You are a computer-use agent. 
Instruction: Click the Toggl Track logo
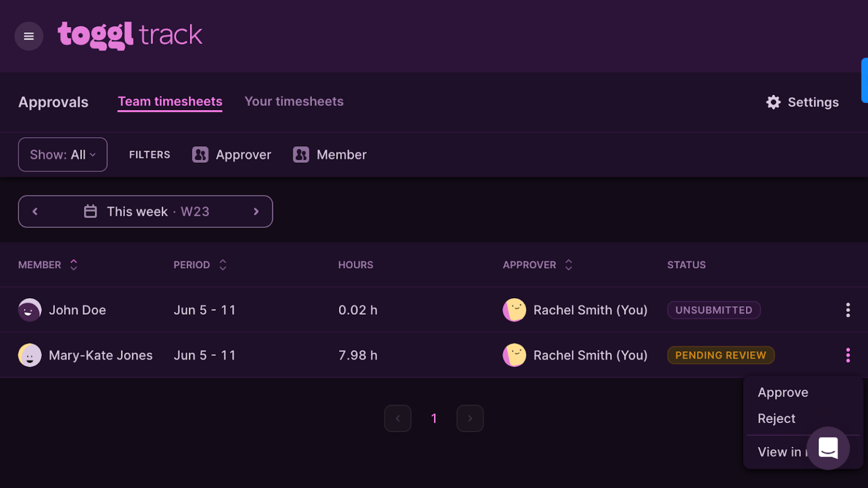click(x=130, y=36)
